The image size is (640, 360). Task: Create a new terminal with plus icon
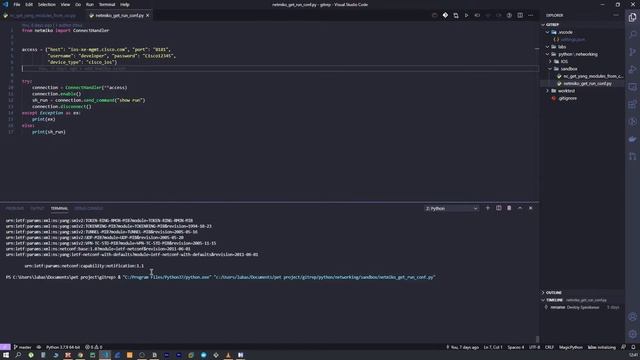pos(487,208)
